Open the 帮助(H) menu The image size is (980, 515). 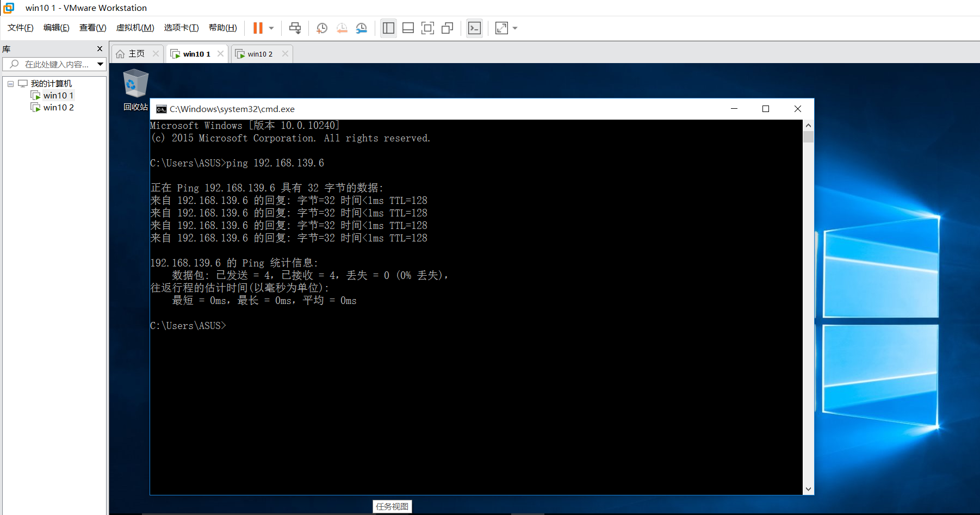coord(223,28)
